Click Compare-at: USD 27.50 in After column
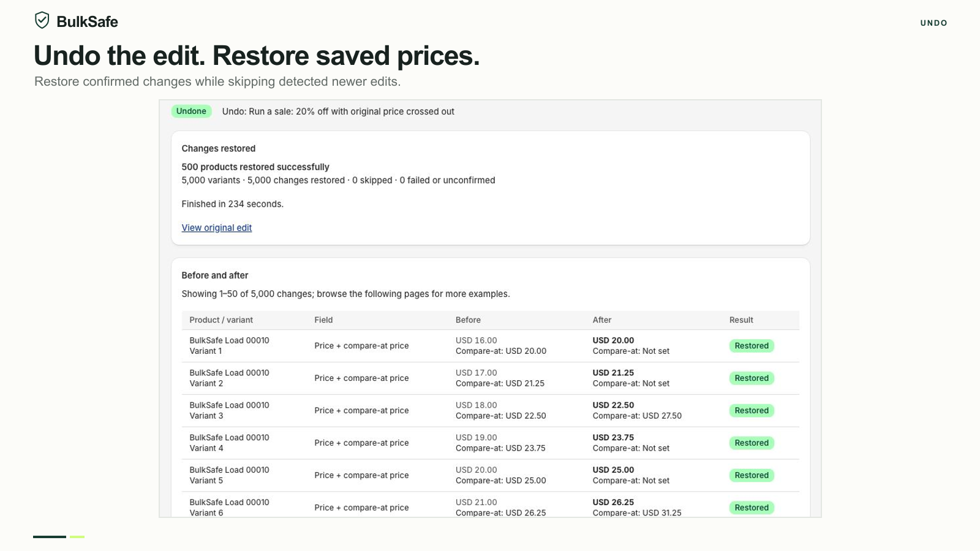This screenshot has height=551, width=980. [637, 416]
